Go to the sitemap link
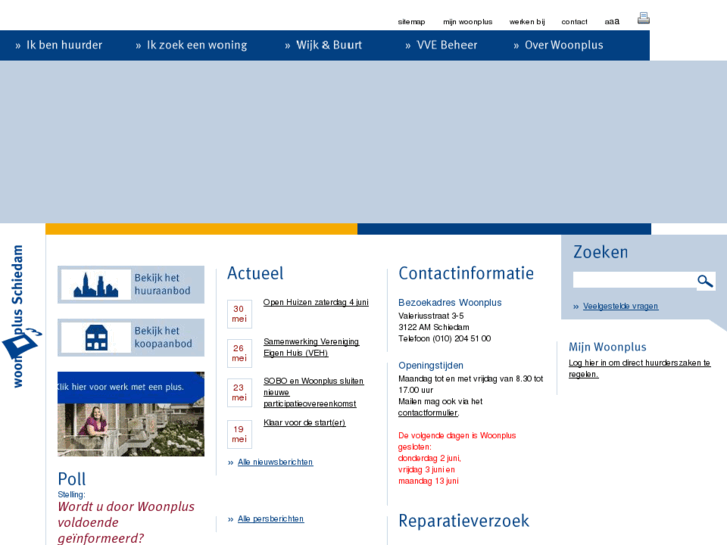The image size is (727, 545). tap(411, 22)
